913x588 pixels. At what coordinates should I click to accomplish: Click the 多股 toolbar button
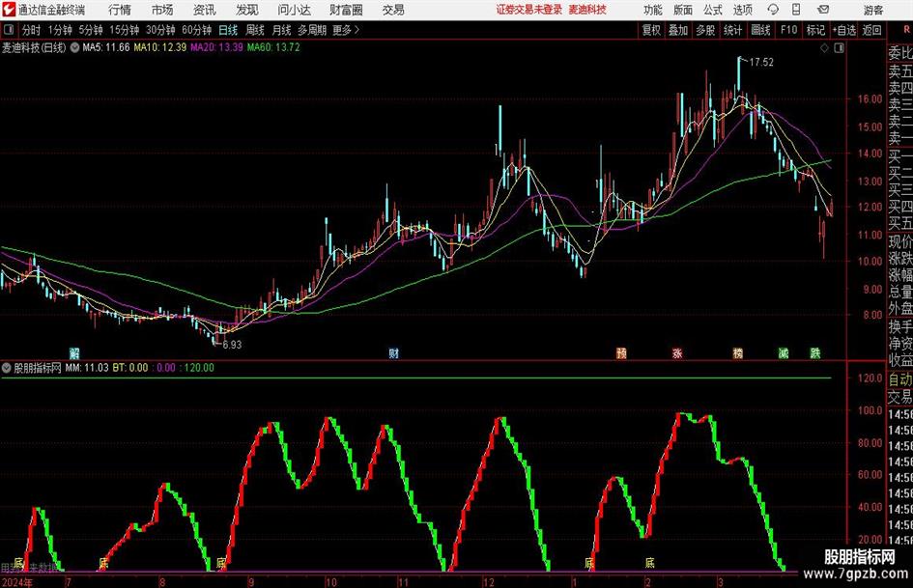(x=705, y=30)
